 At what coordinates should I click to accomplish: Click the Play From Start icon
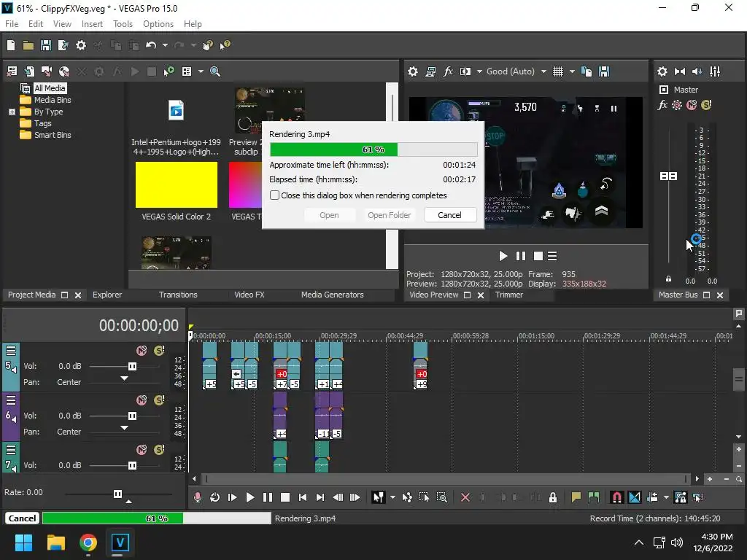click(x=233, y=497)
